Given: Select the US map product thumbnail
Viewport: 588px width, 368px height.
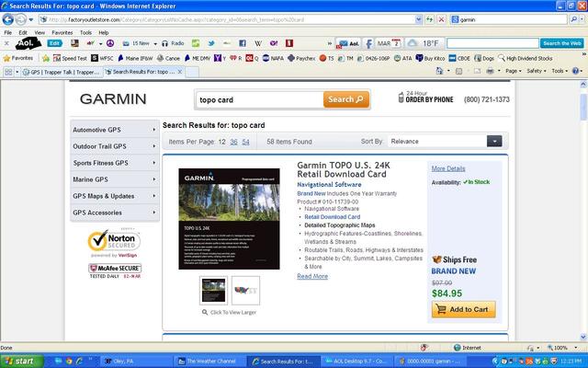Looking at the screenshot, I should (245, 291).
